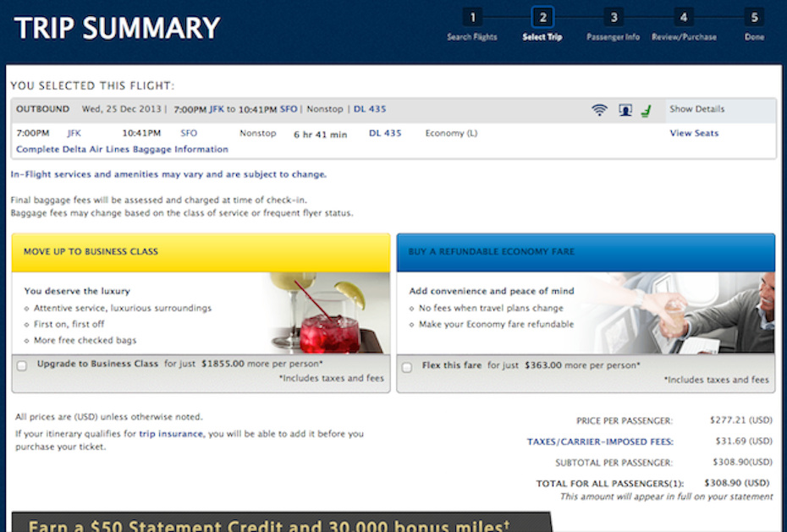
Task: Click the green seat amenity icon
Action: [x=647, y=110]
